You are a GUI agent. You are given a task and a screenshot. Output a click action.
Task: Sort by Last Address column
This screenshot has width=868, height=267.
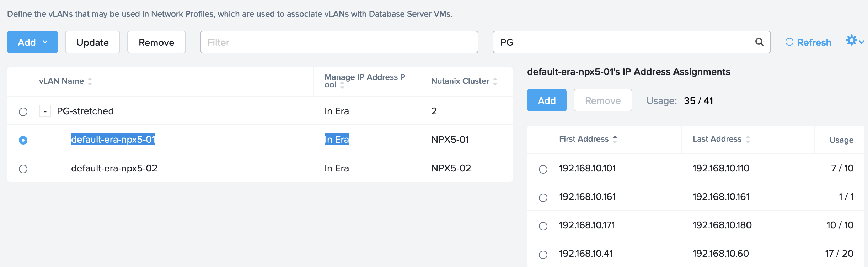(x=722, y=139)
